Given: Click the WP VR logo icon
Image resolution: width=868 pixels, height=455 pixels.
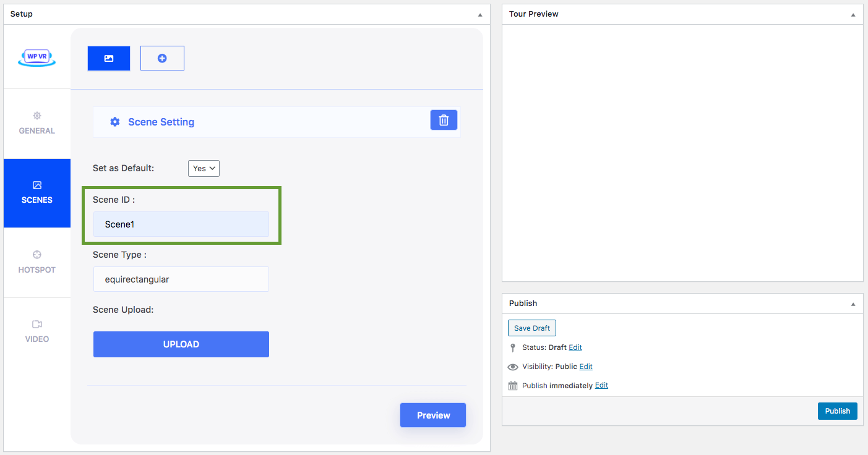Looking at the screenshot, I should (x=37, y=57).
